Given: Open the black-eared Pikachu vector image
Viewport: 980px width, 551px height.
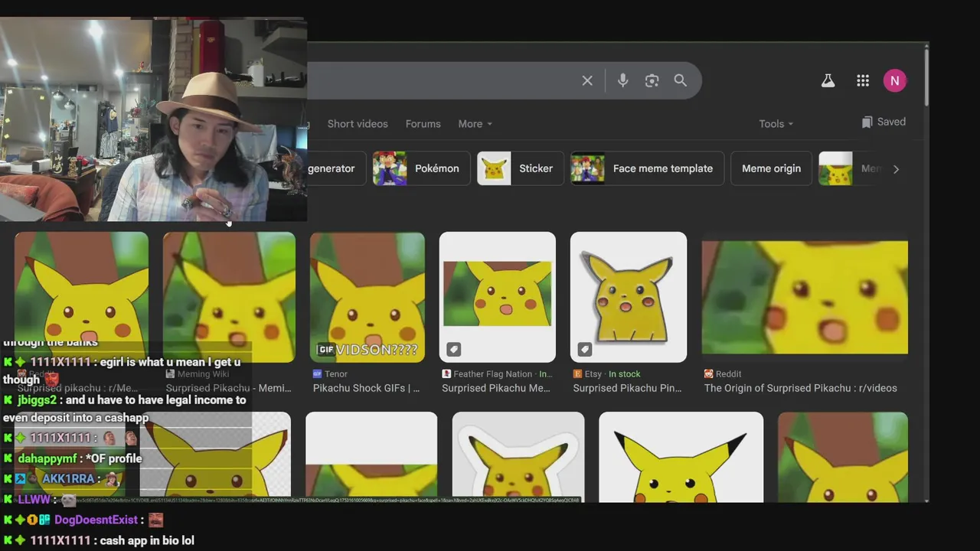Looking at the screenshot, I should (681, 457).
